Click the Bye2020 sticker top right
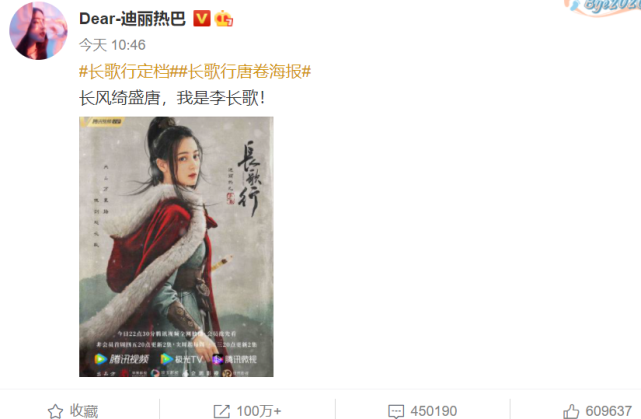Screen dimensions: 641x419 point(603,7)
